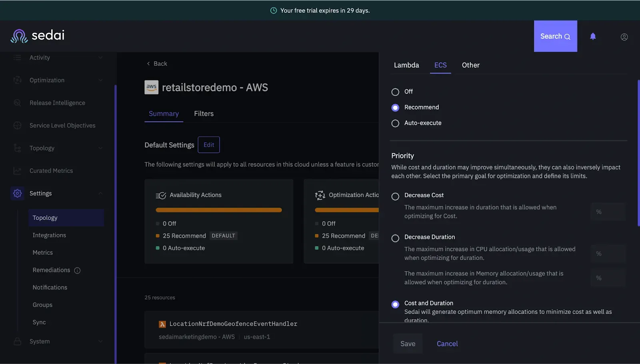The height and width of the screenshot is (364, 640).
Task: Click the Save button
Action: [x=408, y=344]
